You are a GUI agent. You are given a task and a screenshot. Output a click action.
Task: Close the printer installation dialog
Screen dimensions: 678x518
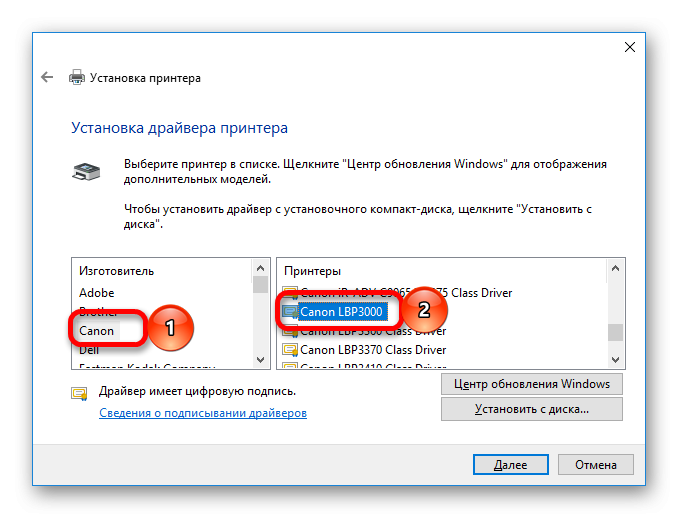point(630,47)
